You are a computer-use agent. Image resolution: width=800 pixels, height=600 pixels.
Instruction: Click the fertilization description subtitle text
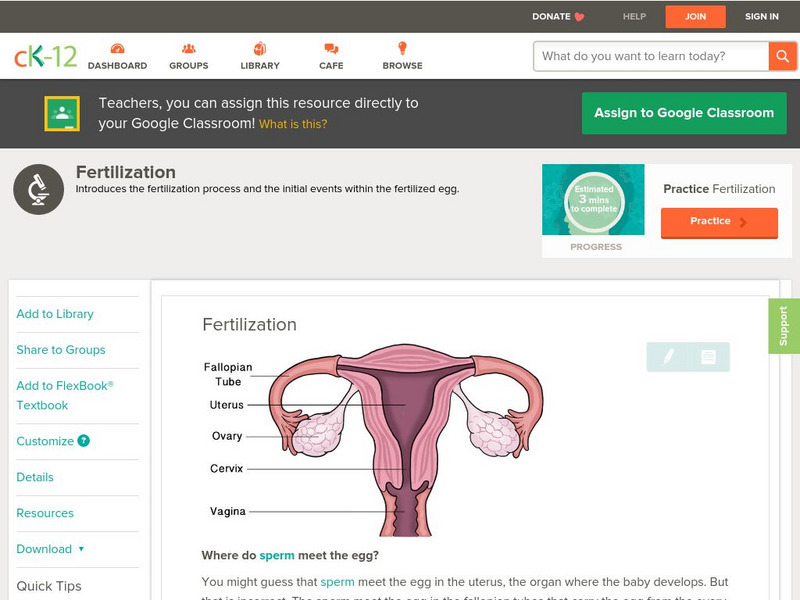tap(267, 189)
